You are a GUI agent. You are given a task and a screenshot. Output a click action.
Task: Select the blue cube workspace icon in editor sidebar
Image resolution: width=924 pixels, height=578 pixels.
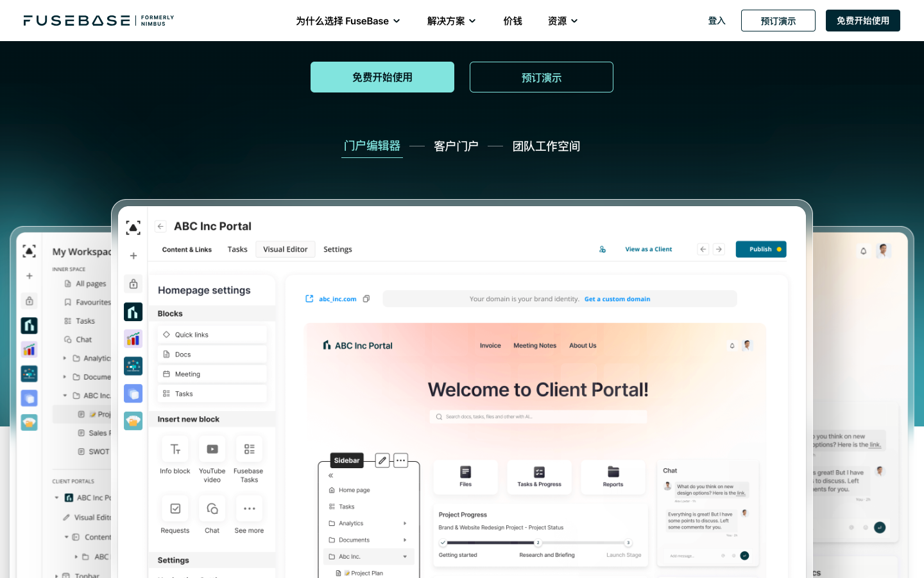click(x=133, y=393)
